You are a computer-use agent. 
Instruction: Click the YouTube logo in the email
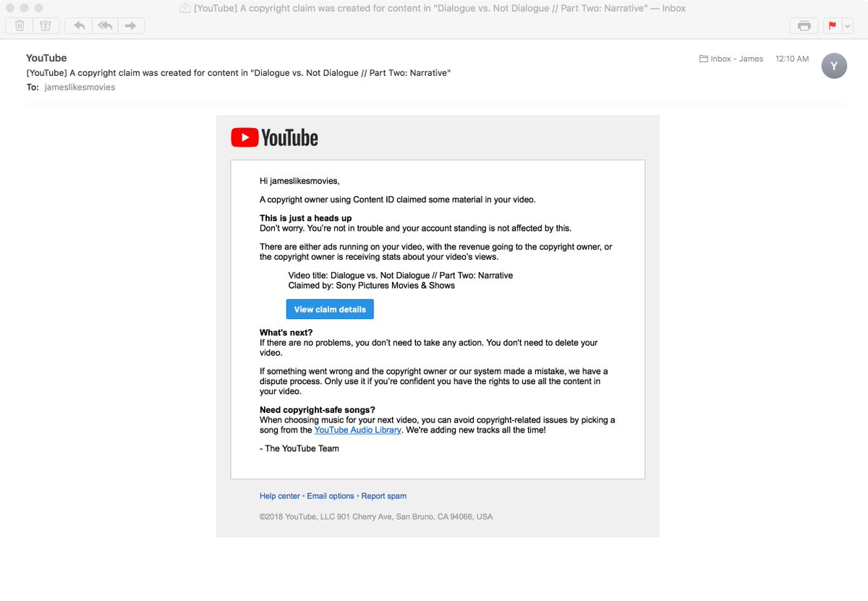coord(274,137)
